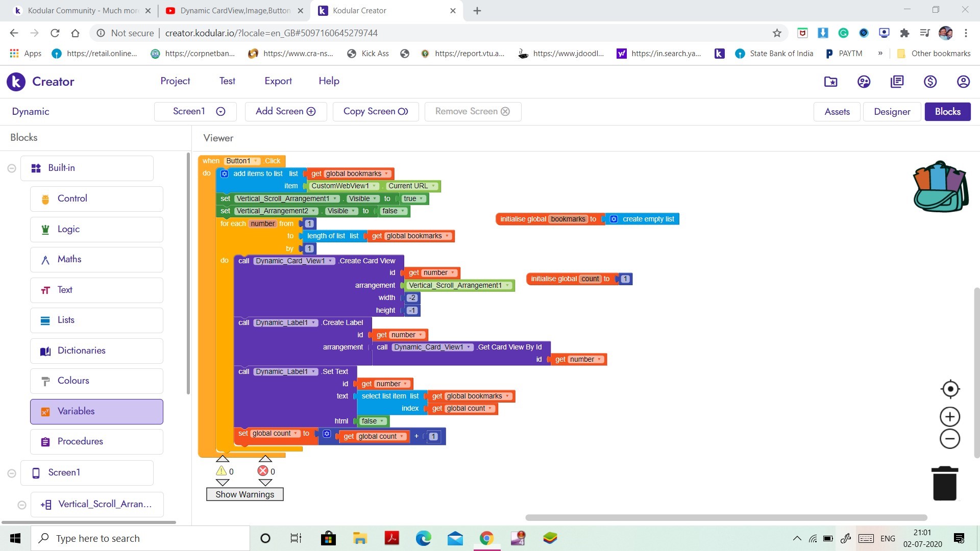Open the backpack in the viewer
The image size is (980, 551).
pos(941,187)
